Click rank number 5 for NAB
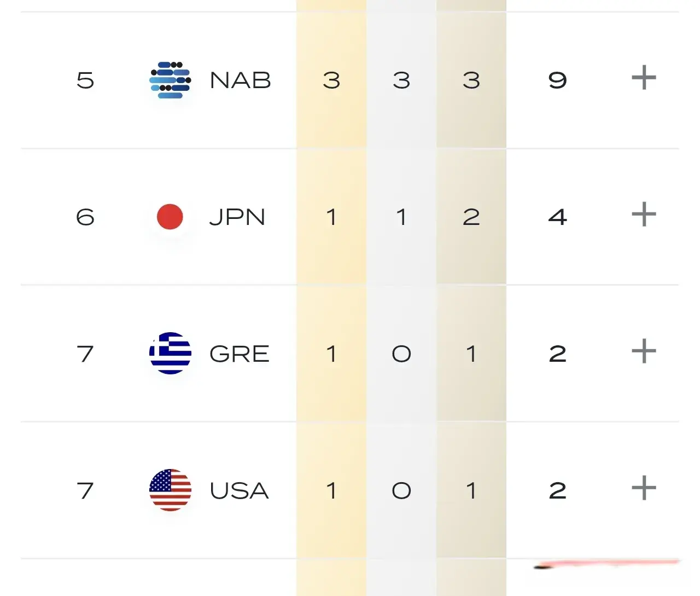The width and height of the screenshot is (700, 596). [x=85, y=80]
